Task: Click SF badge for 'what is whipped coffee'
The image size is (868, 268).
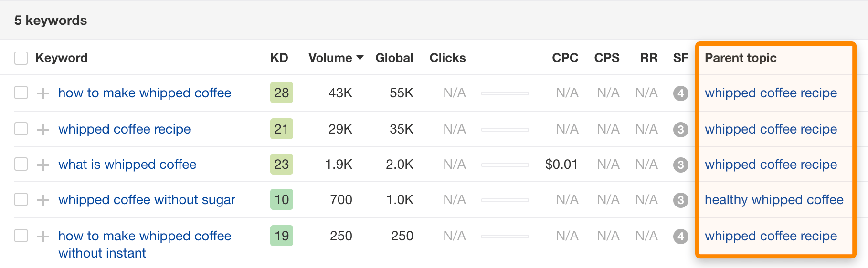Action: coord(680,165)
